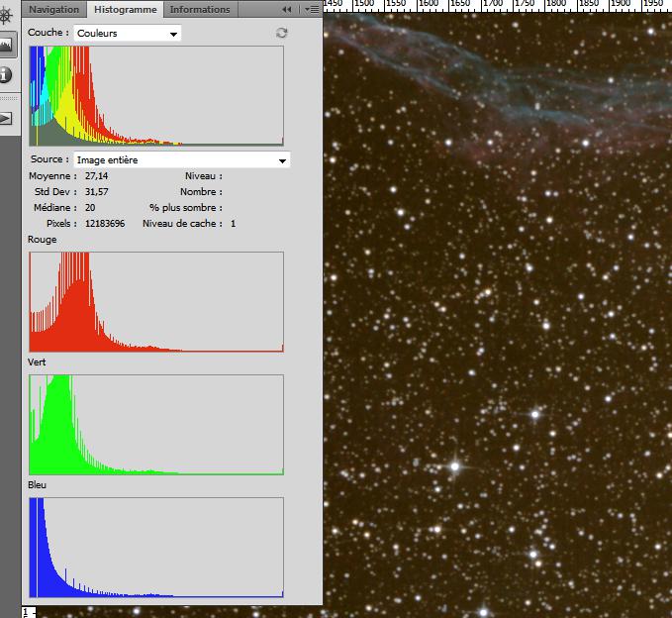Click the Niveau de cache label
This screenshot has width=672, height=618.
pos(182,224)
